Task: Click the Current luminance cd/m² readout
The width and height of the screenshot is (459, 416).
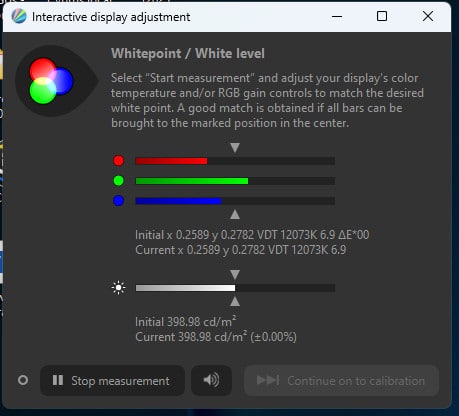Action: point(216,337)
